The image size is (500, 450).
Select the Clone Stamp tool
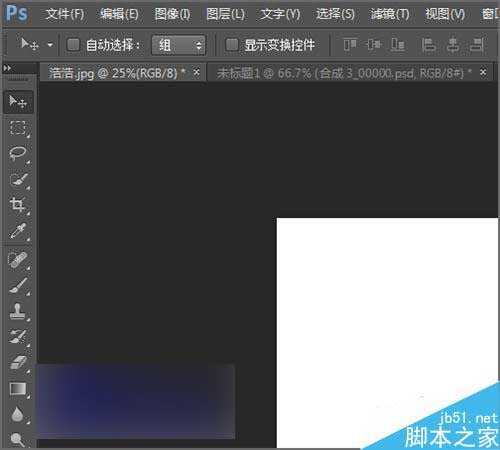pyautogui.click(x=18, y=312)
